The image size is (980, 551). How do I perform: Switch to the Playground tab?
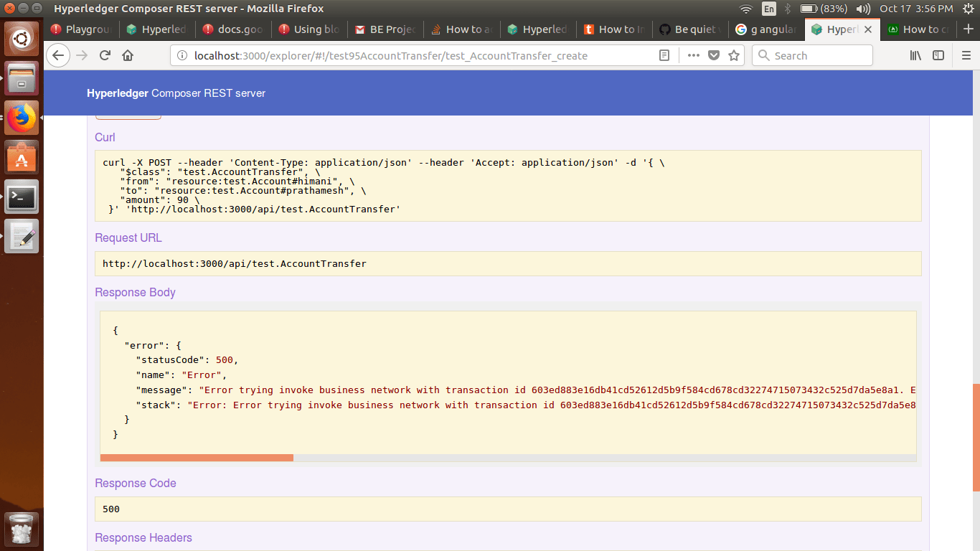(x=82, y=29)
